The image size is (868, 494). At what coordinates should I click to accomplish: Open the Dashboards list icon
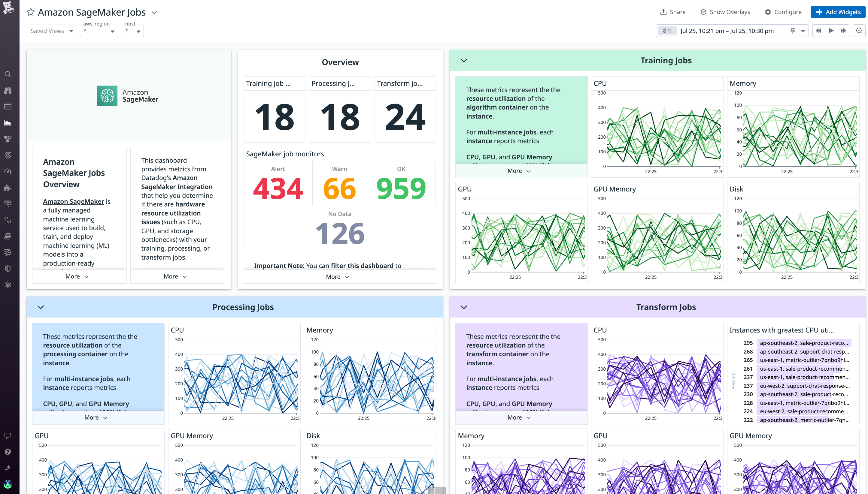click(8, 107)
